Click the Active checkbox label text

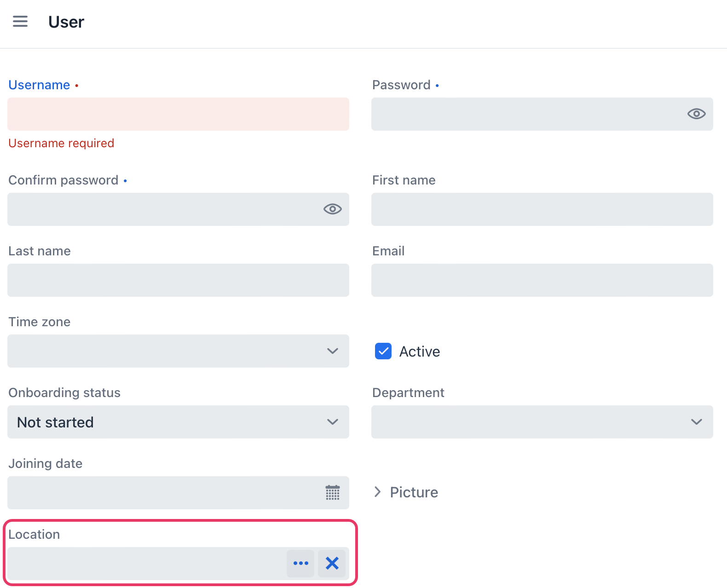pyautogui.click(x=419, y=352)
